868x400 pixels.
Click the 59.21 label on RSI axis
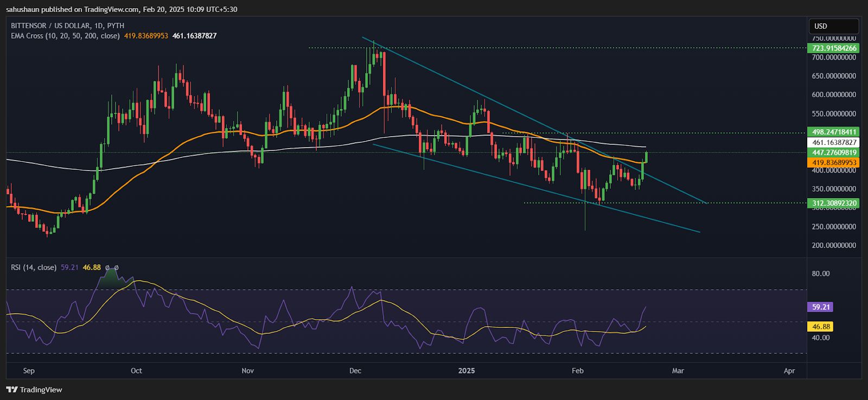tap(821, 307)
